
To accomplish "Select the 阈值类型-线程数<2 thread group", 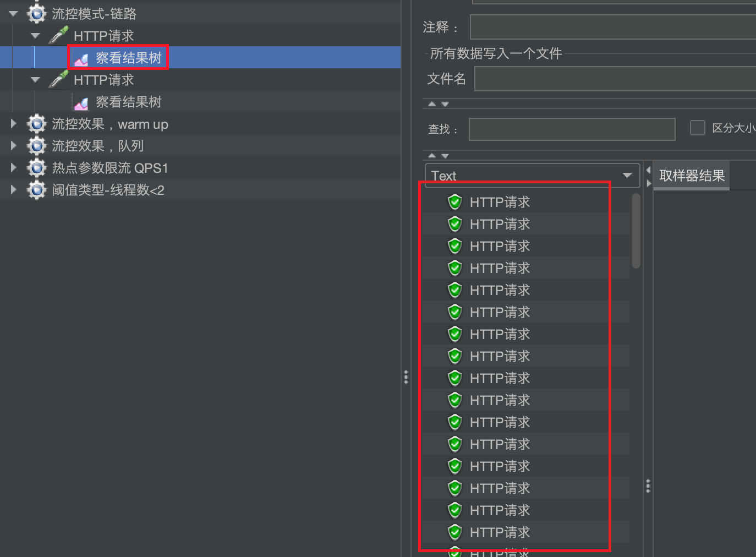I will (x=108, y=190).
